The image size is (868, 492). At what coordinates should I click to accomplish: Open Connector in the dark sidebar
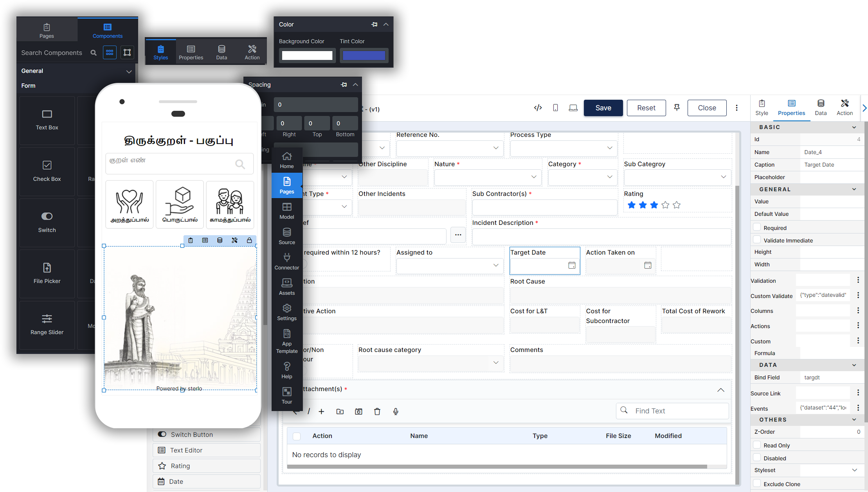[286, 261]
